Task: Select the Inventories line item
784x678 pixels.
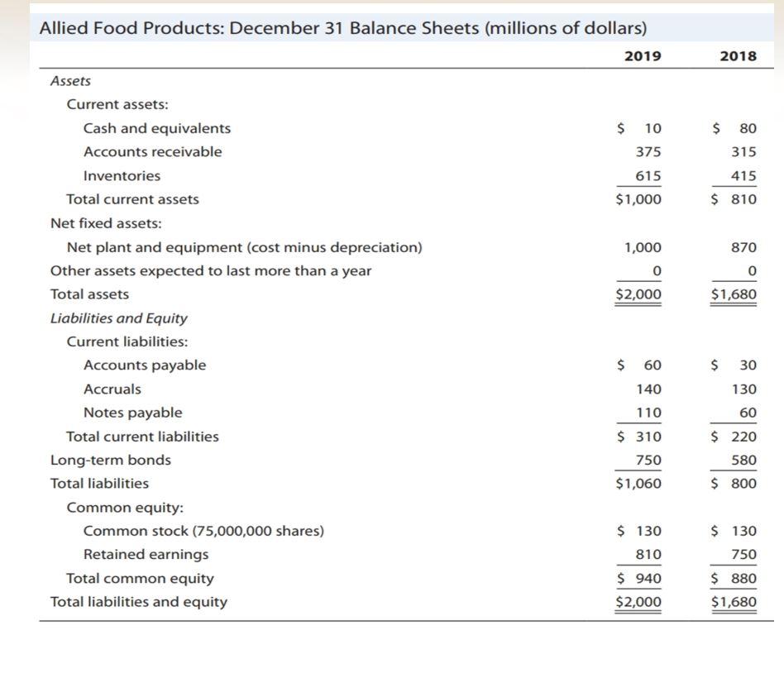Action: click(x=122, y=174)
